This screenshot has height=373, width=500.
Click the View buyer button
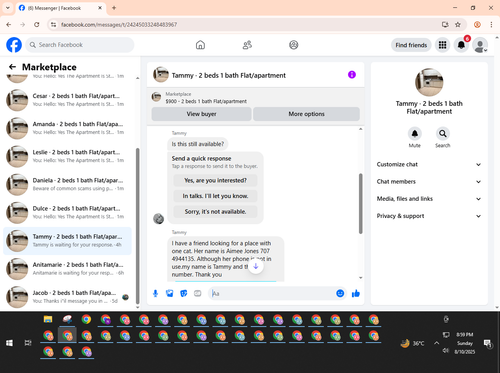coord(201,114)
